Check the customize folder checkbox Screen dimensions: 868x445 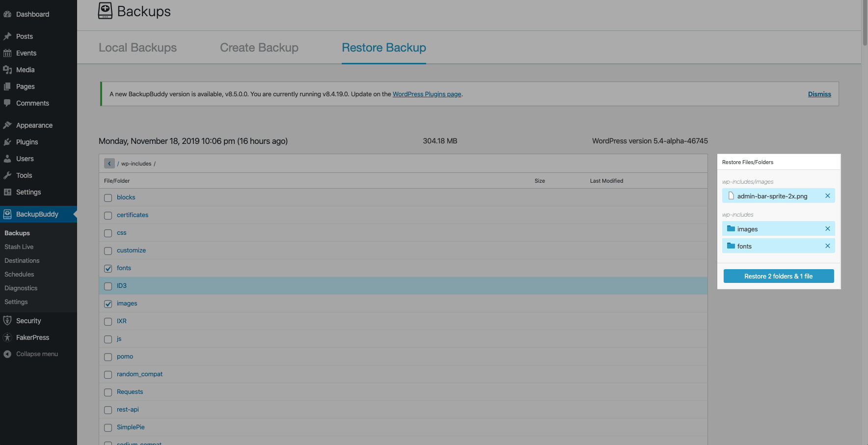click(108, 251)
